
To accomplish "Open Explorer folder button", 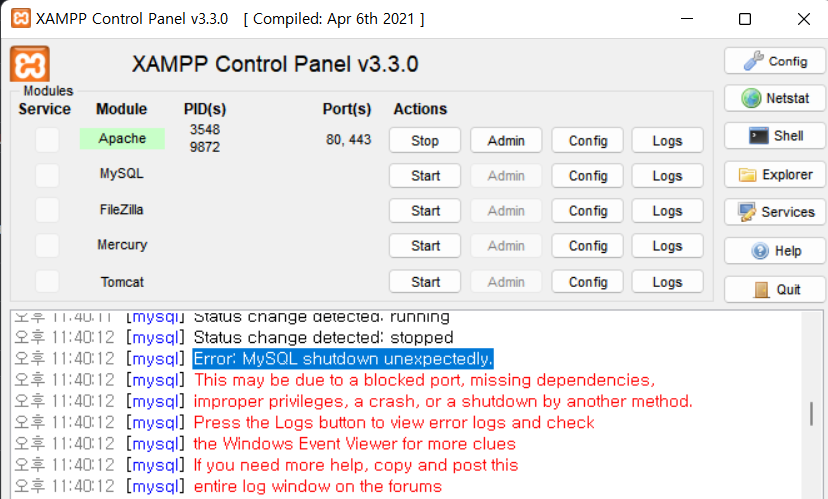I will (x=775, y=175).
